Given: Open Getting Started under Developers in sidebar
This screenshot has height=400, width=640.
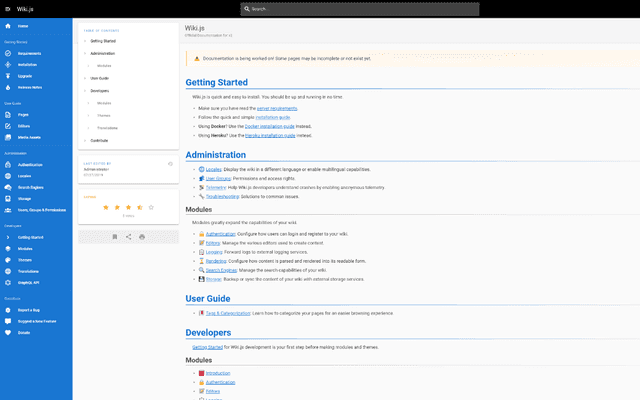Looking at the screenshot, I should pyautogui.click(x=31, y=238).
